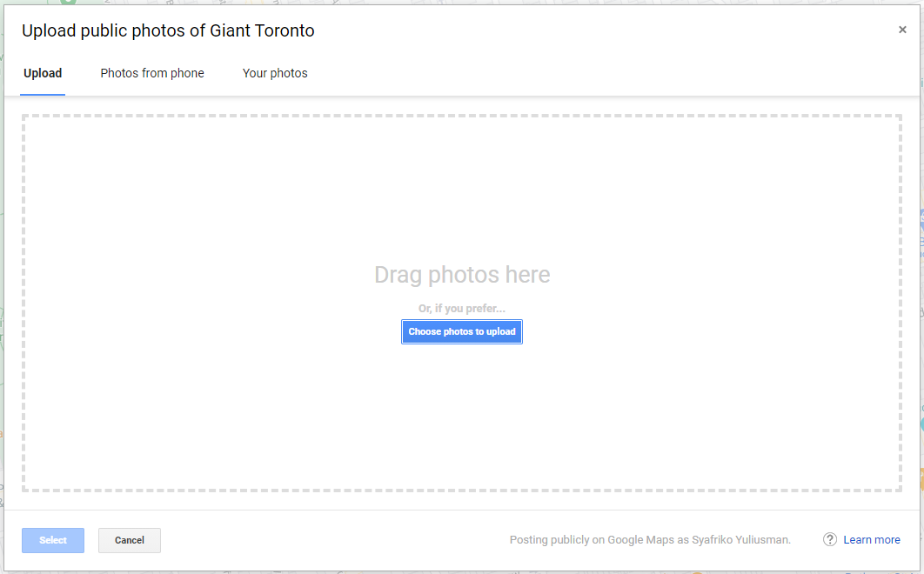924x574 pixels.
Task: Click the 'Posting publicly on Google Maps' notice
Action: tap(650, 540)
